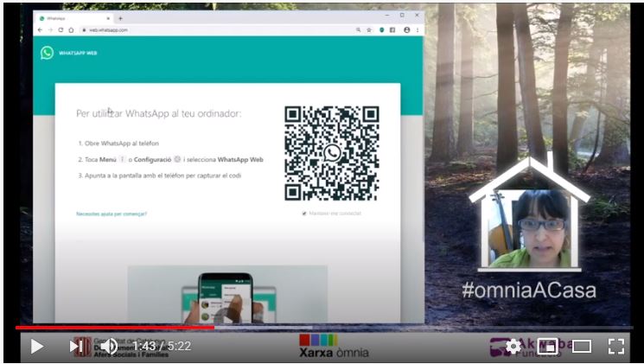The width and height of the screenshot is (644, 364).
Task: Select the WhatsApp browser tab
Action: (73, 18)
